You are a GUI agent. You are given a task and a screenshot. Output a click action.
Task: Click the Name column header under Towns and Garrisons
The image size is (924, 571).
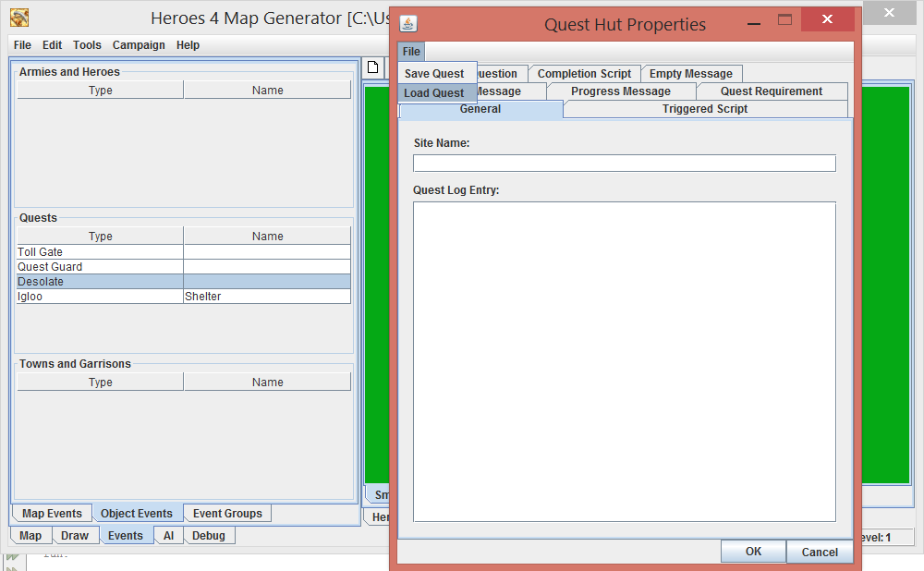coord(268,382)
